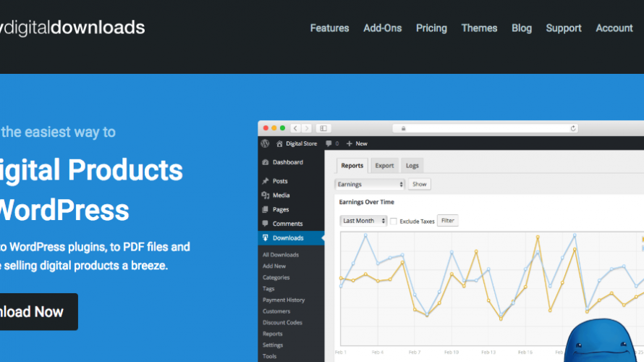Click the reload icon in address bar
The width and height of the screenshot is (644, 362).
tap(573, 129)
